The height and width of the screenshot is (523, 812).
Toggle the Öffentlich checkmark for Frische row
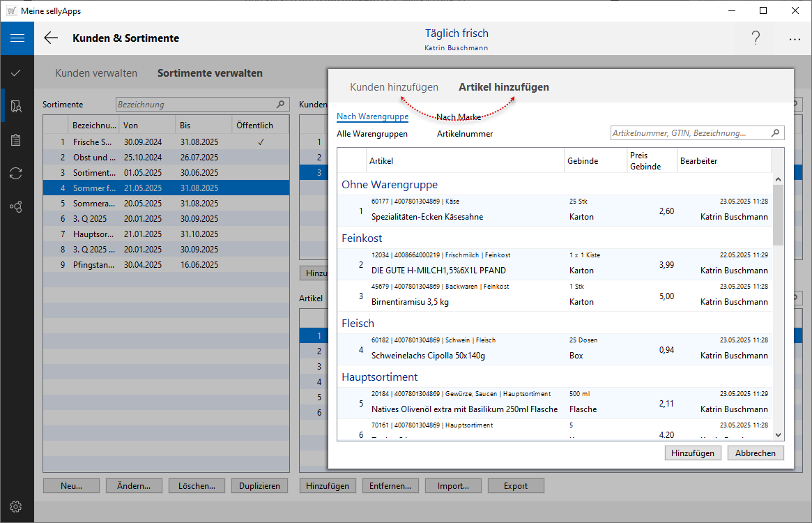point(261,142)
